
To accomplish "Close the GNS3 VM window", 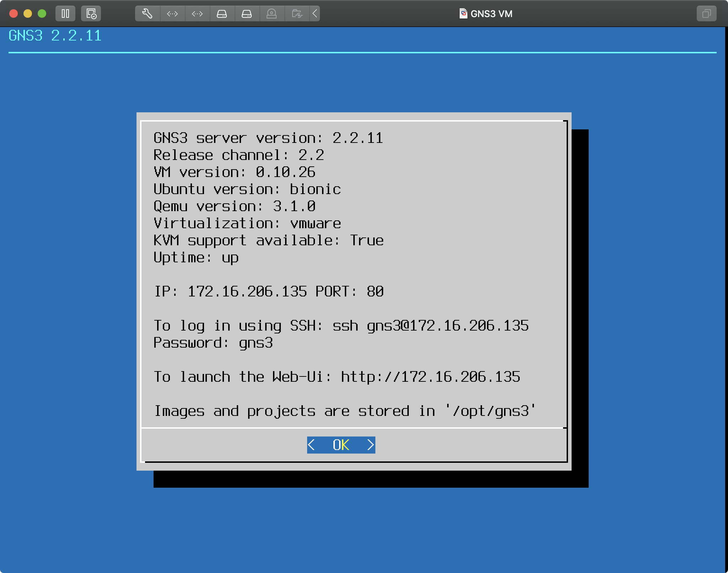I will click(x=14, y=14).
